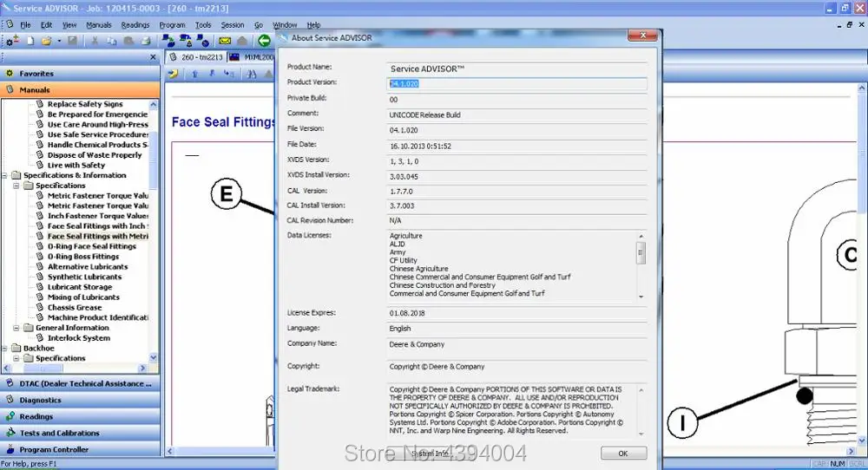
Task: Select the Army license entry
Action: (x=398, y=252)
